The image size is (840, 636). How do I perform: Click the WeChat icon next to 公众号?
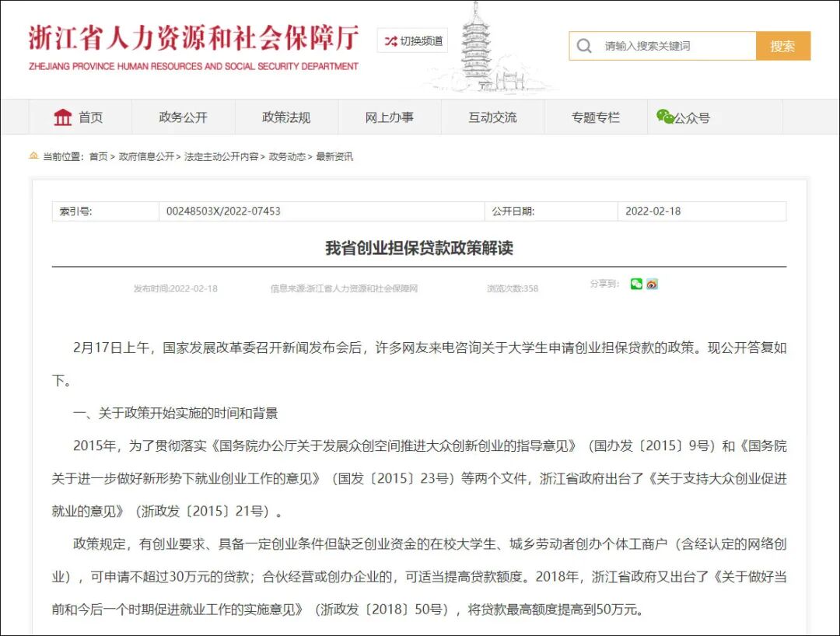click(x=666, y=116)
